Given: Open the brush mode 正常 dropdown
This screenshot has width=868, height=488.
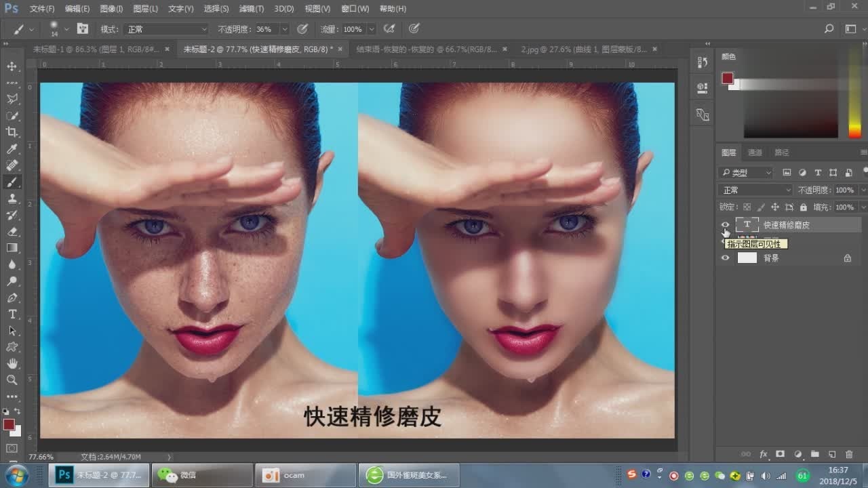Looking at the screenshot, I should pyautogui.click(x=166, y=29).
